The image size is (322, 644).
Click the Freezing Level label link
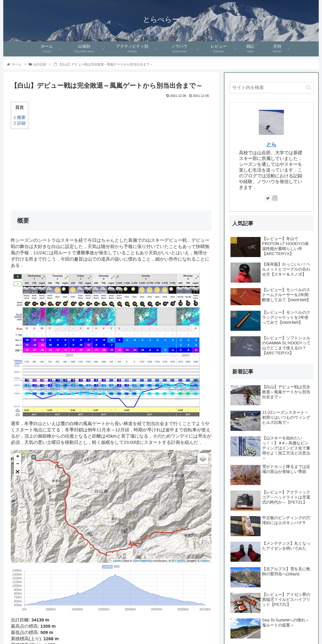tap(18, 362)
